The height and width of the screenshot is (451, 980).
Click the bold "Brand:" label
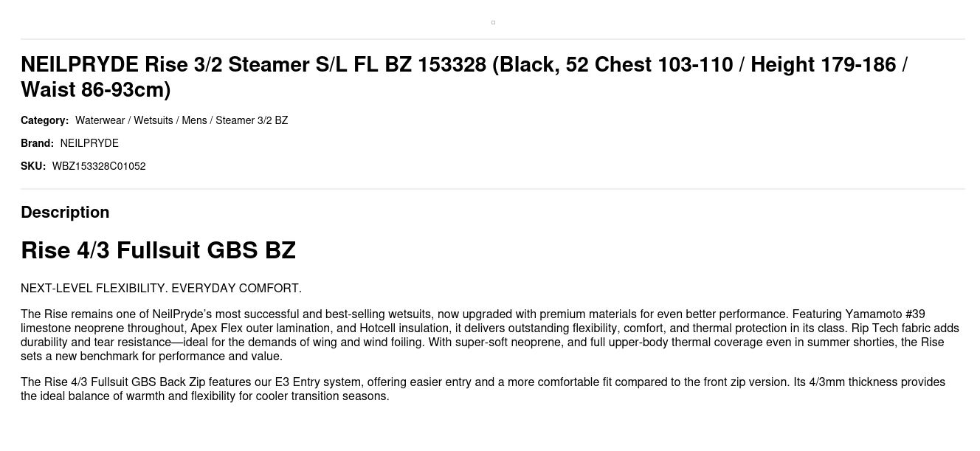pyautogui.click(x=37, y=143)
